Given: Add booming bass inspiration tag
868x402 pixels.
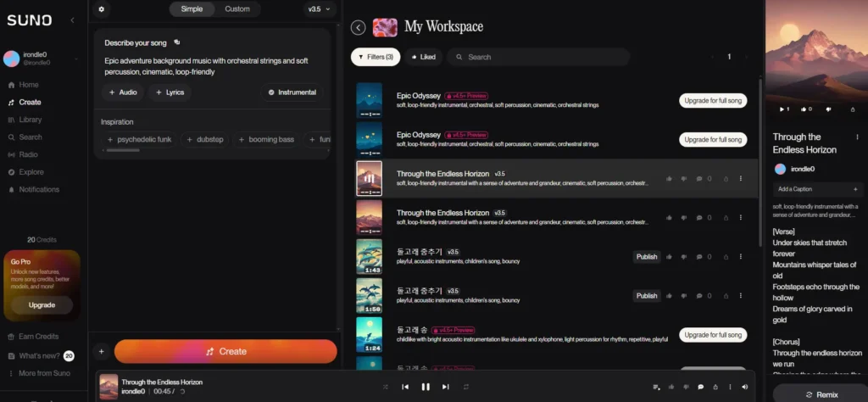Looking at the screenshot, I should [266, 140].
